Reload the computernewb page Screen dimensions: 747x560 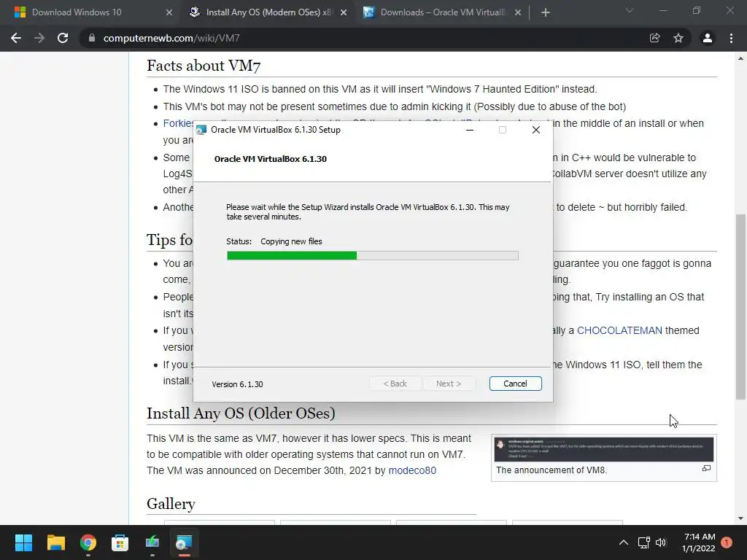click(x=63, y=38)
